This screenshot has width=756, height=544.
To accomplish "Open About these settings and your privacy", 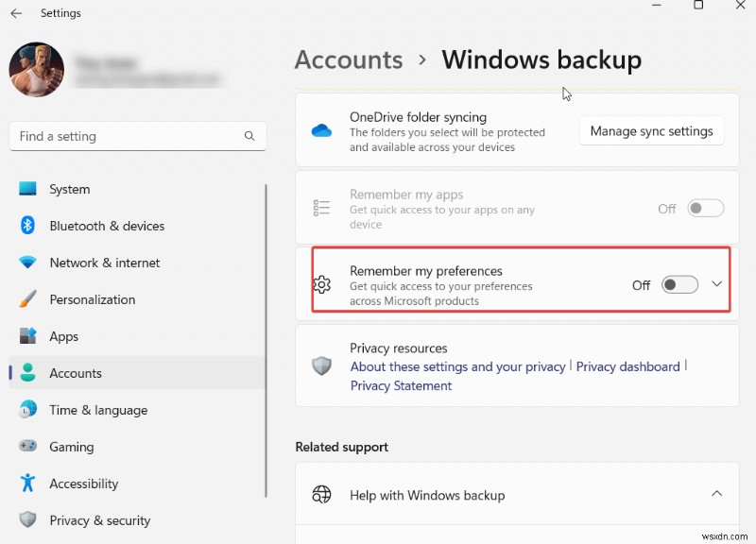I will [x=457, y=366].
